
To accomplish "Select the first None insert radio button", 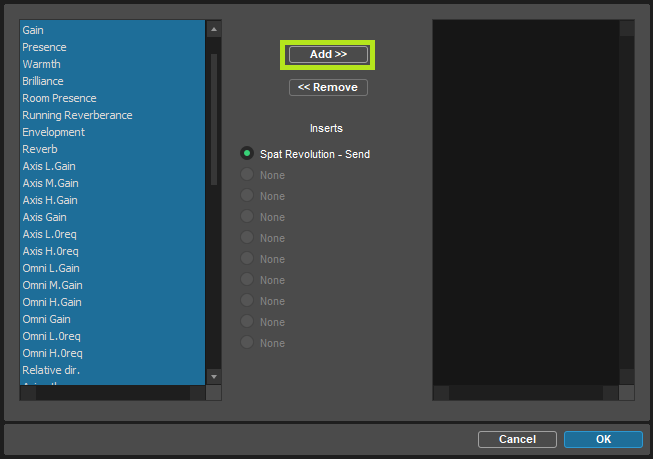I will pos(246,175).
